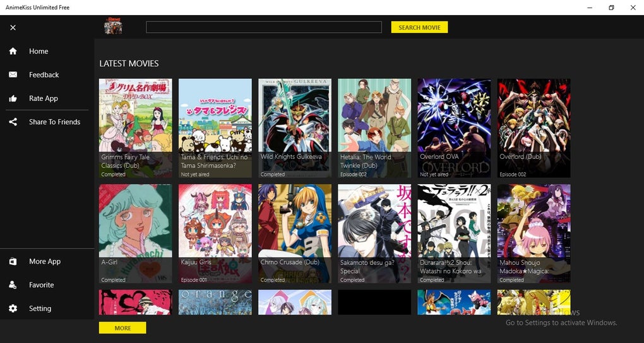Image resolution: width=644 pixels, height=343 pixels.
Task: Focus the movie search input field
Action: point(264,27)
